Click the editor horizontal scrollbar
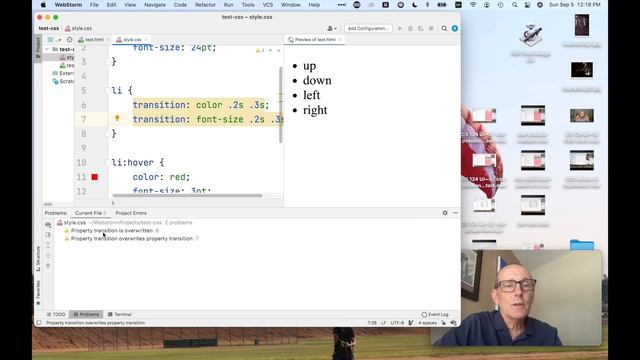 pyautogui.click(x=187, y=196)
